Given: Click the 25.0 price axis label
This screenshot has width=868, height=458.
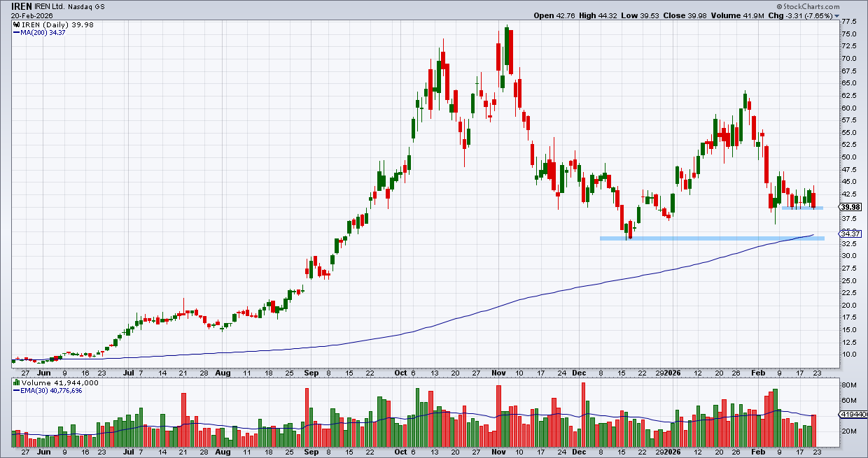Looking at the screenshot, I should [850, 280].
